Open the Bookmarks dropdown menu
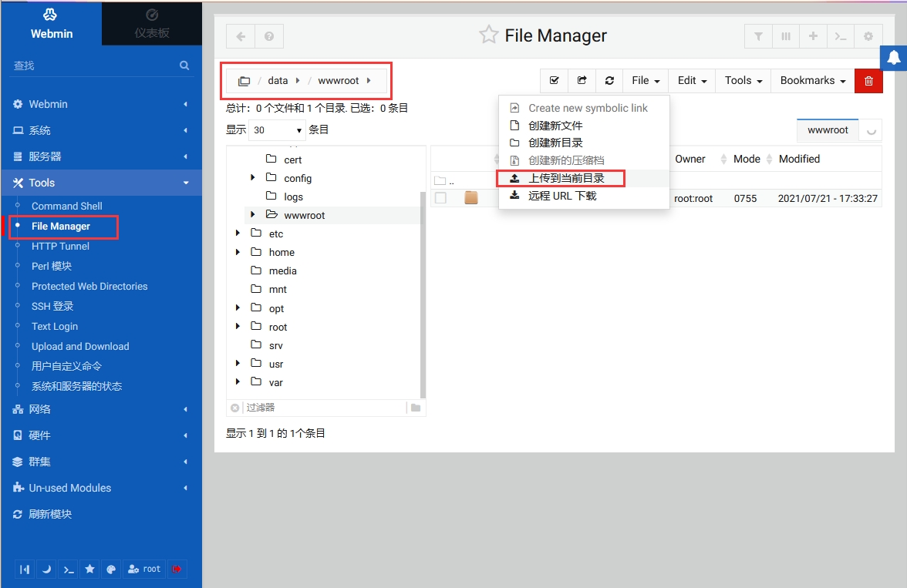Screen dimensions: 907x588 tap(812, 81)
